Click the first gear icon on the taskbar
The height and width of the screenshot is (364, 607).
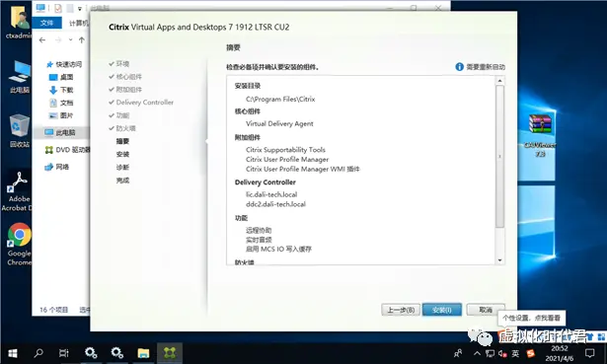pyautogui.click(x=91, y=353)
